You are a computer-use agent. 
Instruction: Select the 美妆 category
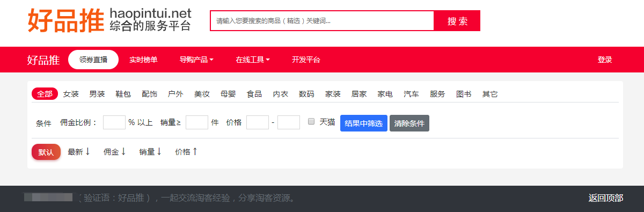click(202, 94)
